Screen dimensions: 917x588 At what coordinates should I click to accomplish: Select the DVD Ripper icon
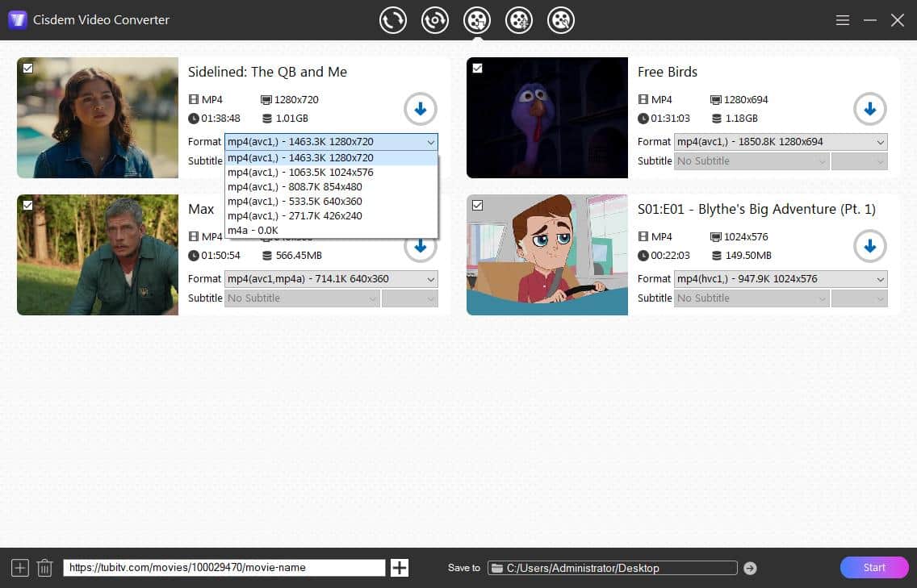tap(435, 20)
